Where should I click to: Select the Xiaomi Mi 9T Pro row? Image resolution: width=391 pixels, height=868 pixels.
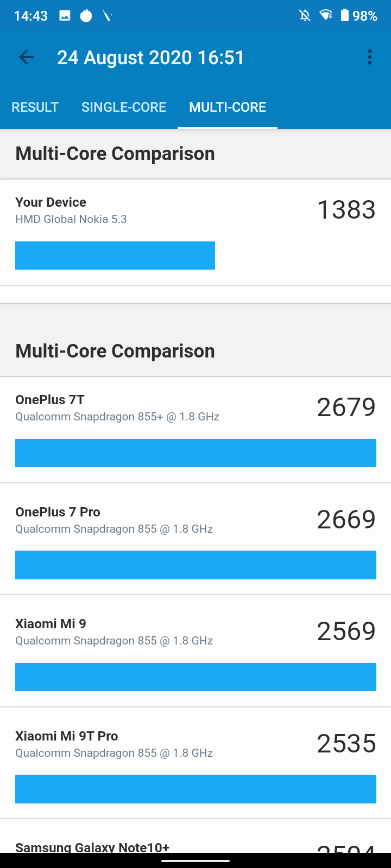pyautogui.click(x=195, y=763)
